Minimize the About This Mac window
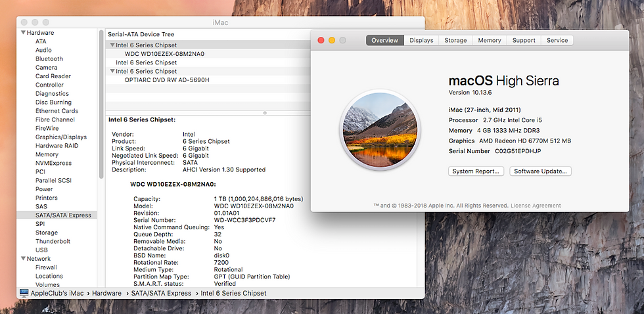Screen dimensions: 644x314 pos(332,40)
